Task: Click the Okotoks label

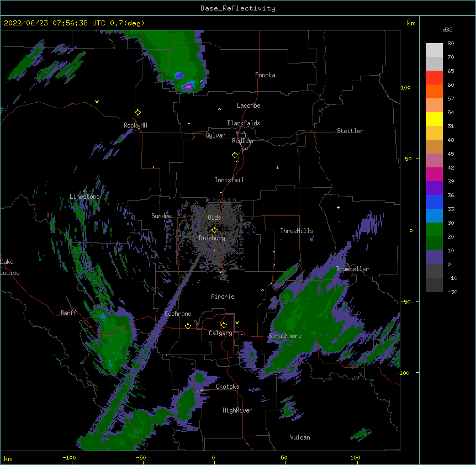Action: (228, 387)
